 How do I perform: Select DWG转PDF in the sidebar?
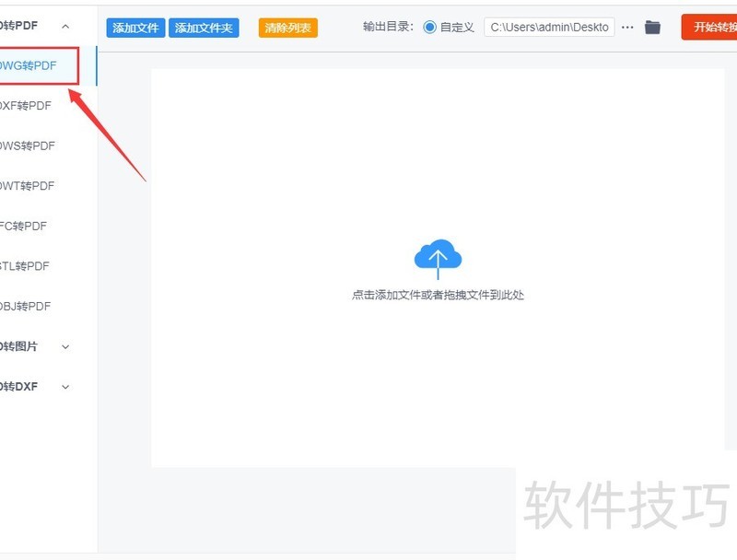click(29, 65)
